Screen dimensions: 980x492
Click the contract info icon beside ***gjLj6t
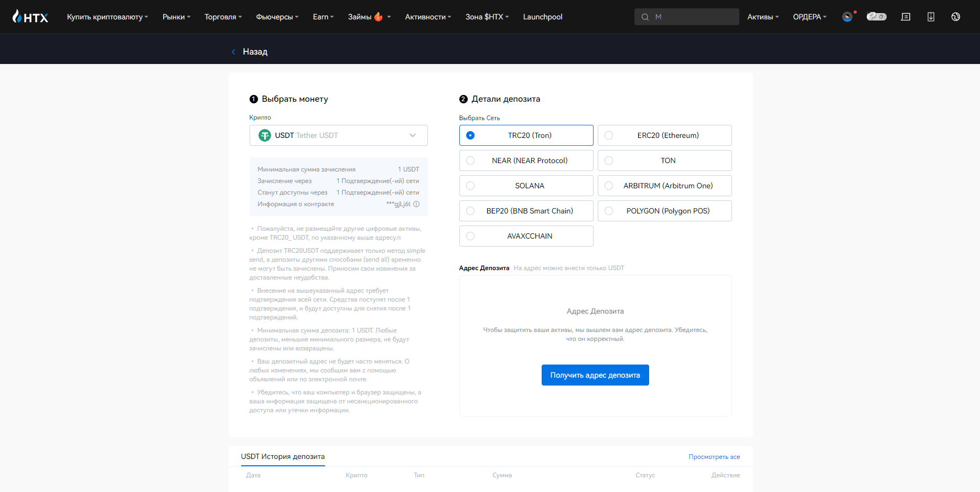[416, 204]
